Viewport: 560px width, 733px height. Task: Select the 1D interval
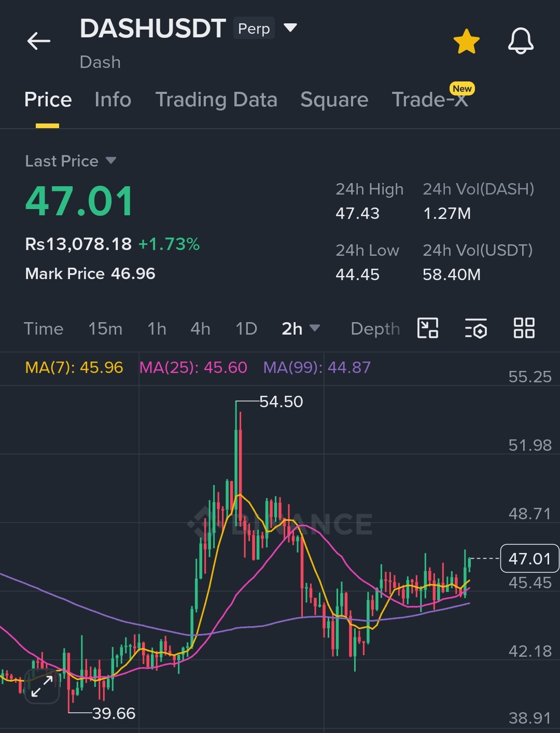pyautogui.click(x=246, y=329)
